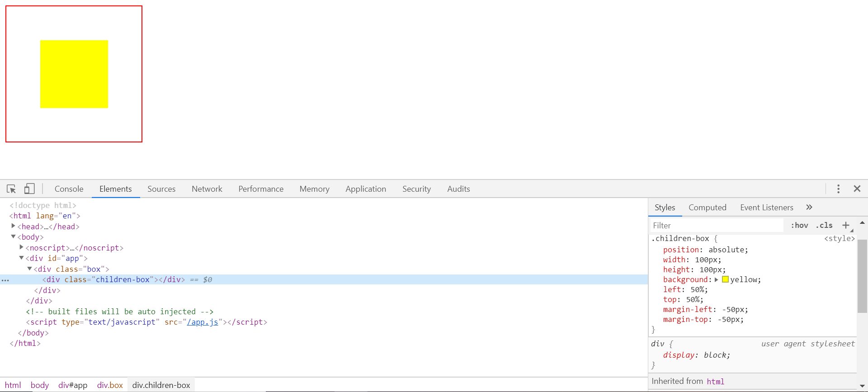Show more Styles pane tabs chevron
868x392 pixels.
click(809, 207)
